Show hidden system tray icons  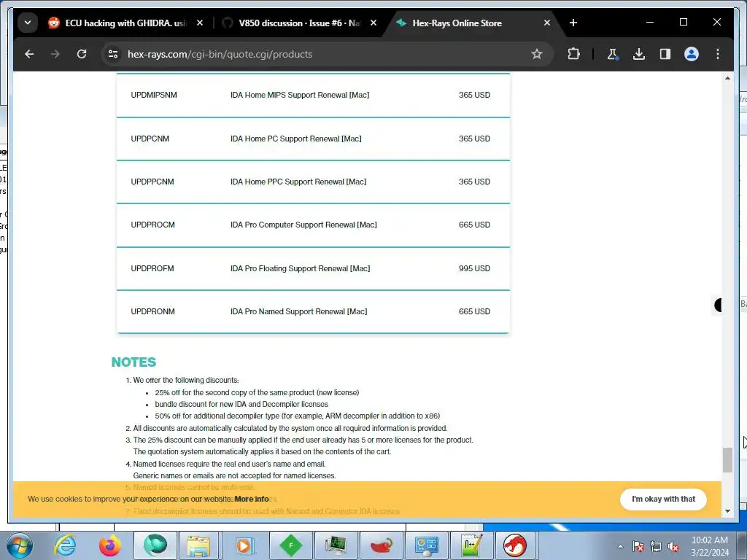(x=620, y=546)
